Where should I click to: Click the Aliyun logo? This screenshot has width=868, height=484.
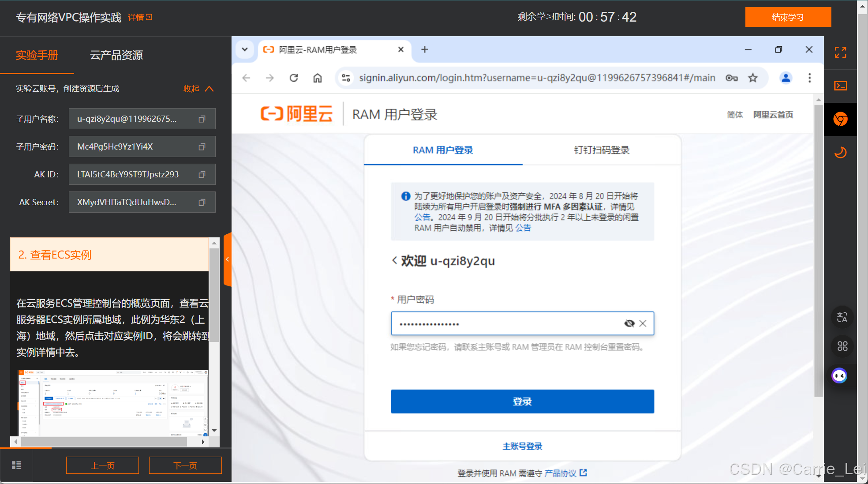[x=296, y=114]
